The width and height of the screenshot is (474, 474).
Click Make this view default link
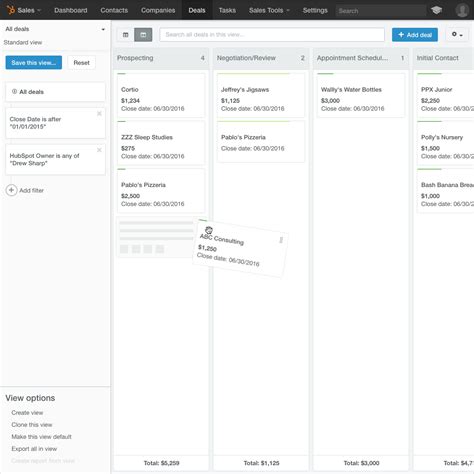click(41, 437)
